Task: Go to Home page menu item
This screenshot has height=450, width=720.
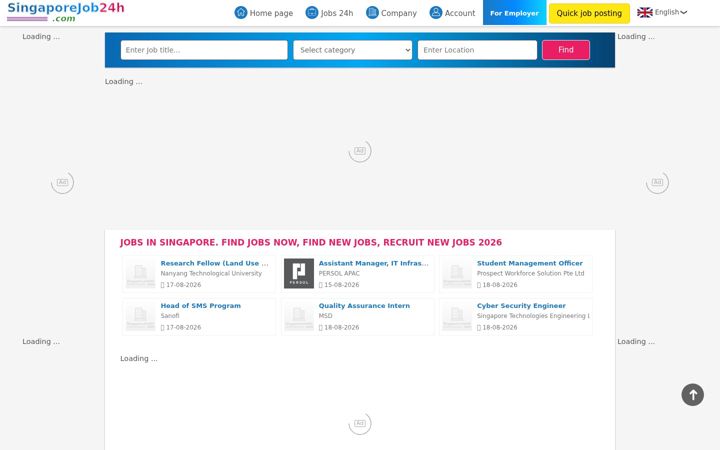Action: tap(264, 13)
